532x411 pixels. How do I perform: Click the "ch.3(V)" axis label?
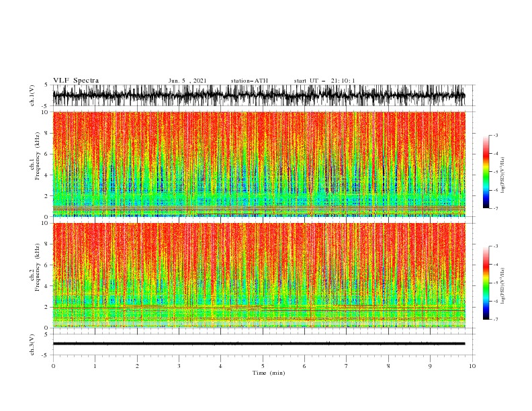tap(32, 345)
